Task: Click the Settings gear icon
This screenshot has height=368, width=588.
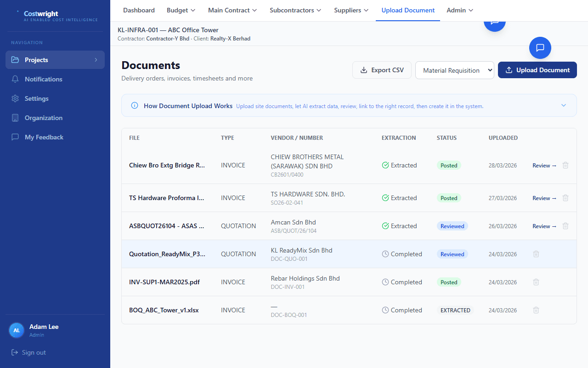Action: click(x=15, y=98)
